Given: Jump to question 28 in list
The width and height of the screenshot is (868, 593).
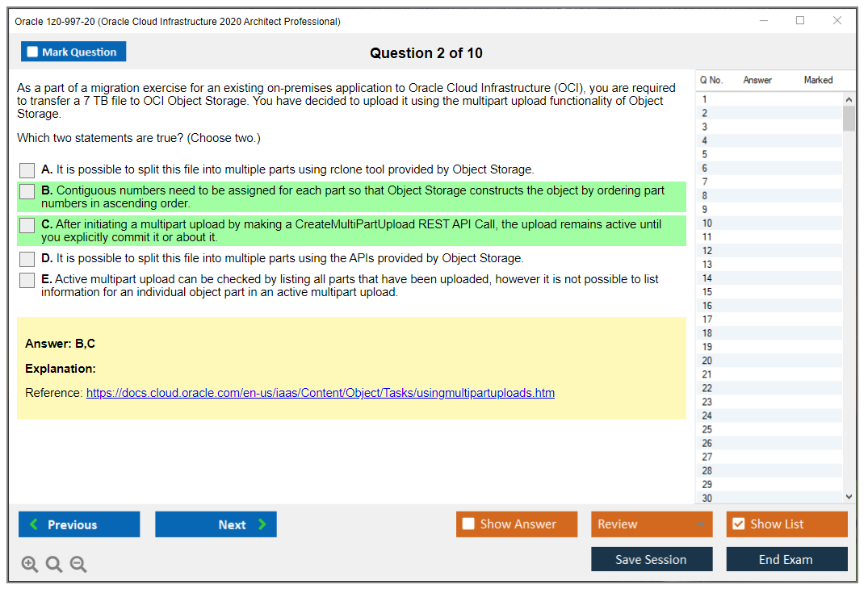Looking at the screenshot, I should click(x=769, y=470).
